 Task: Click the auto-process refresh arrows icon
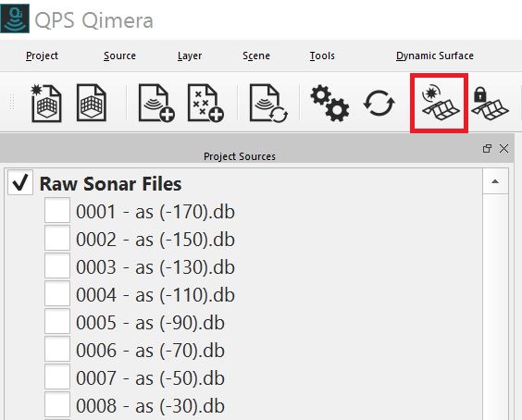click(379, 104)
